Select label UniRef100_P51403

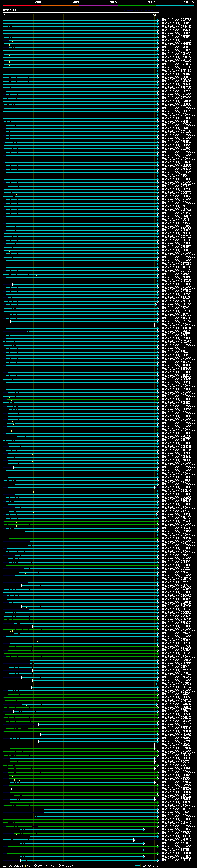177,521
